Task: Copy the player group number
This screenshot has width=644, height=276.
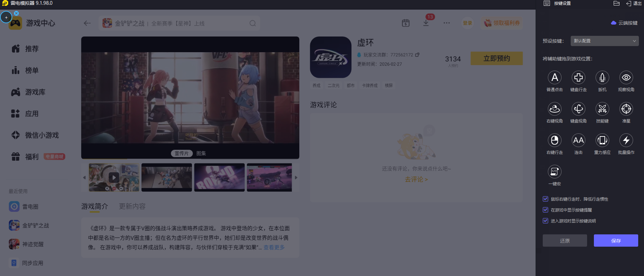Action: pyautogui.click(x=417, y=55)
